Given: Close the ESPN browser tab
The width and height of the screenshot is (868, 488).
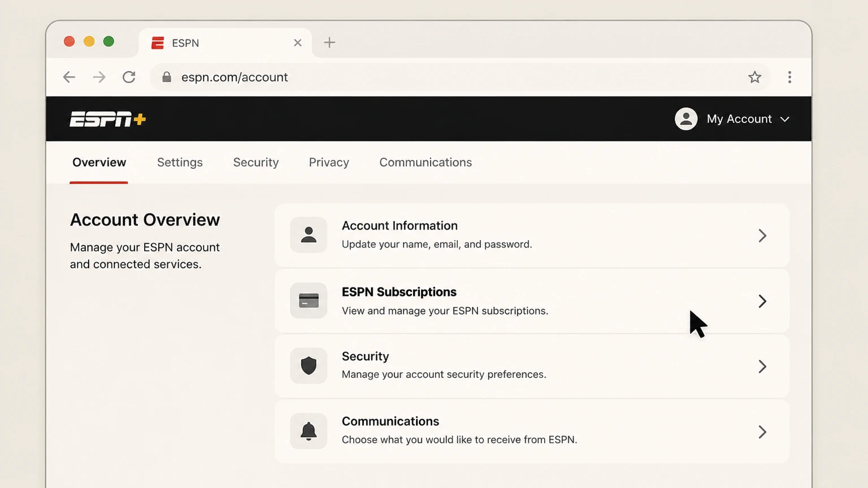Looking at the screenshot, I should (x=298, y=43).
